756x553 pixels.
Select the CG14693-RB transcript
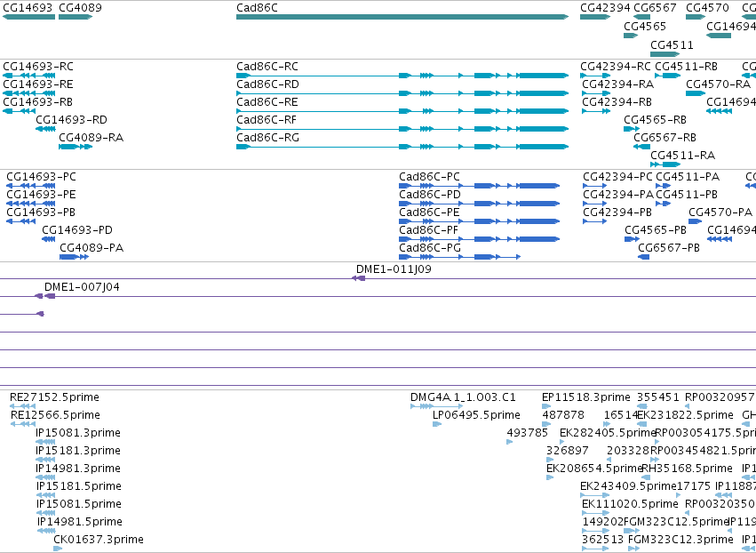coord(20,111)
